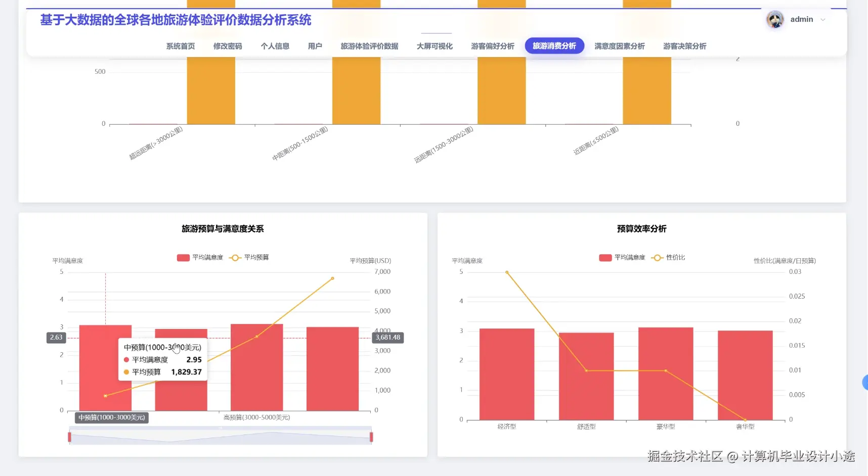Open 大屏可视化 page
Image resolution: width=868 pixels, height=476 pixels.
tap(435, 46)
